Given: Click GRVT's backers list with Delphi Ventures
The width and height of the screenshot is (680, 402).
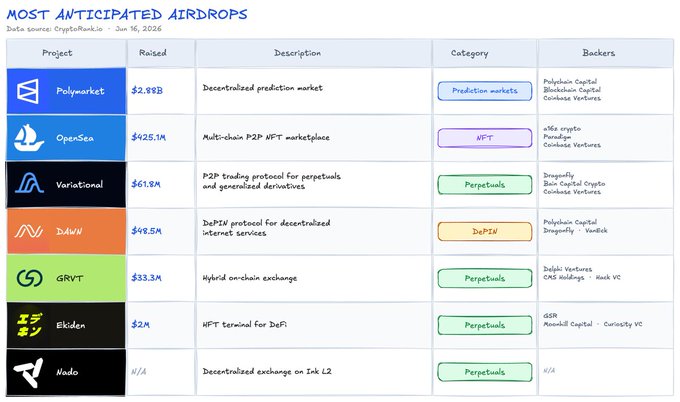Looking at the screenshot, I should point(582,273).
